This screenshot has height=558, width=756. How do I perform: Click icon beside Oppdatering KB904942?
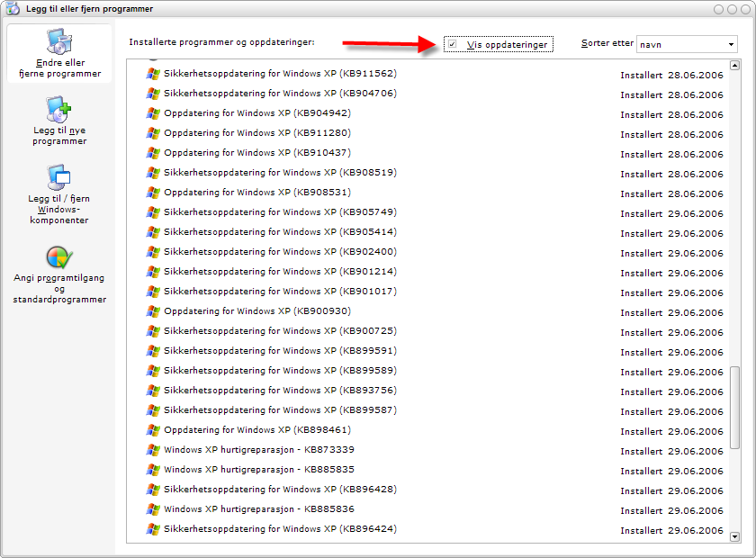coord(153,113)
